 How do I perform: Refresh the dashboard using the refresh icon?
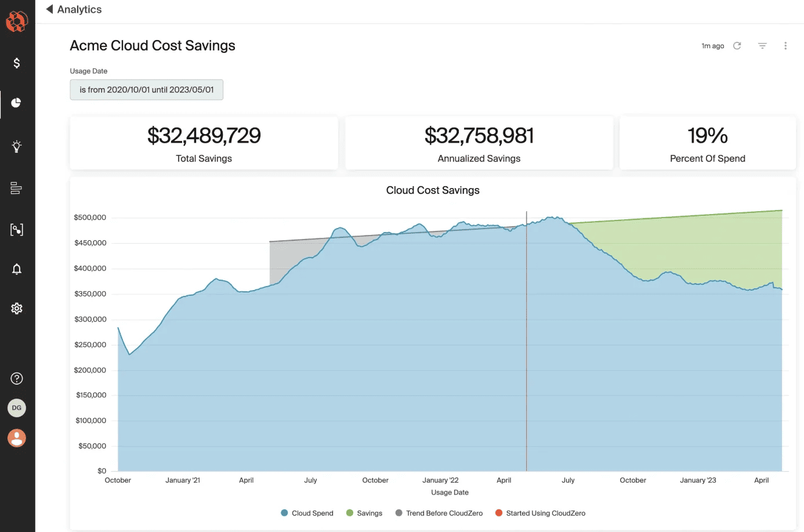tap(737, 45)
